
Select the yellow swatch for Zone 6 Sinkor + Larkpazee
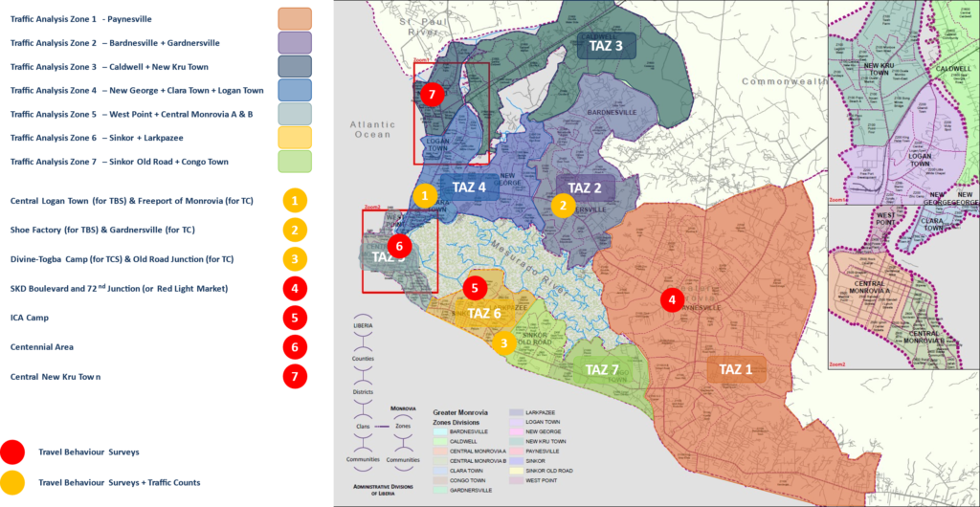pos(295,138)
